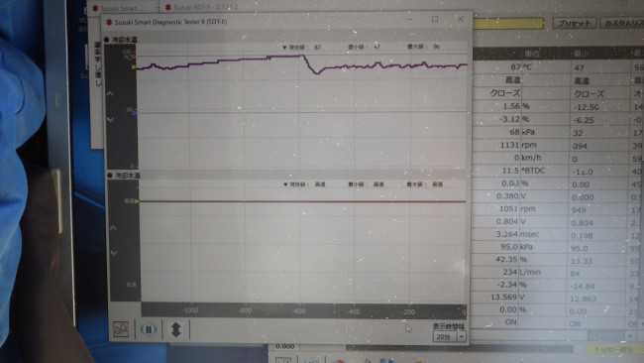Click the yellow status bar field
This screenshot has height=363, width=644.
point(508,23)
